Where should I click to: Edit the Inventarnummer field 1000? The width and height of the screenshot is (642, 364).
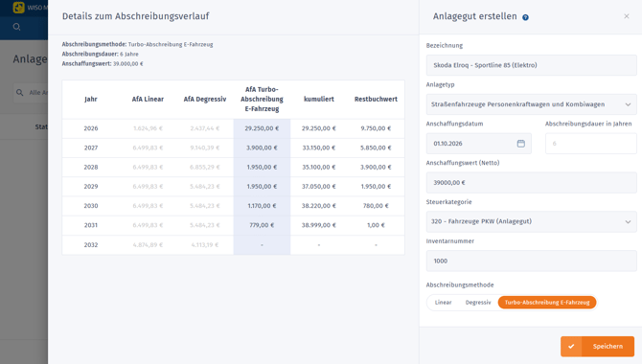pyautogui.click(x=531, y=261)
